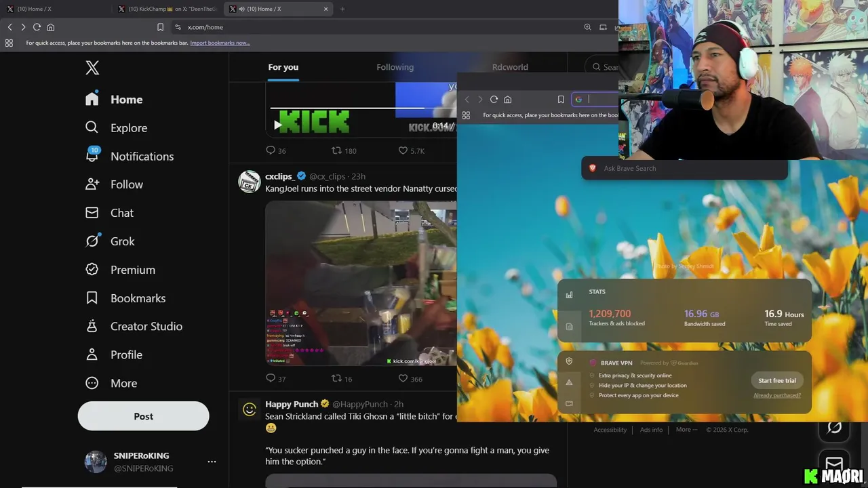Open the Happy Punch profile name
868x488 pixels.
click(292, 404)
